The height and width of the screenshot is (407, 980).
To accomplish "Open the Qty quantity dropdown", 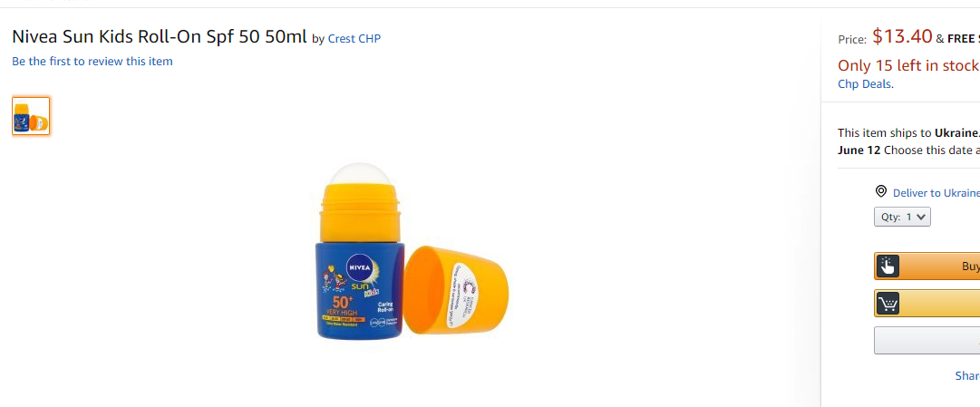I will point(902,217).
